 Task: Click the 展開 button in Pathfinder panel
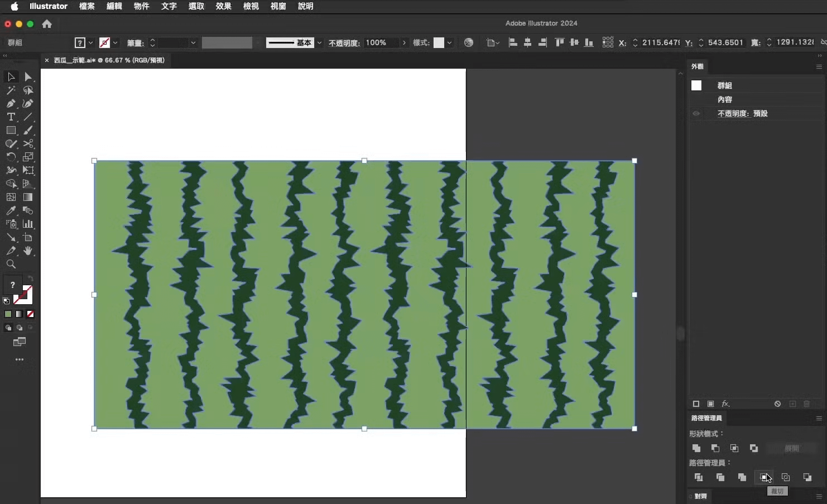coord(791,448)
